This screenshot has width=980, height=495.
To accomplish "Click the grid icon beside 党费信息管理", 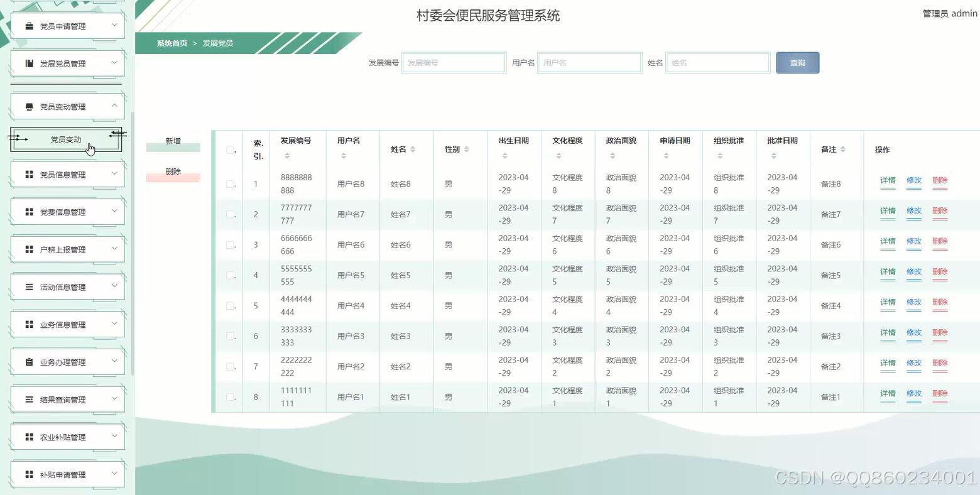I will pos(29,212).
